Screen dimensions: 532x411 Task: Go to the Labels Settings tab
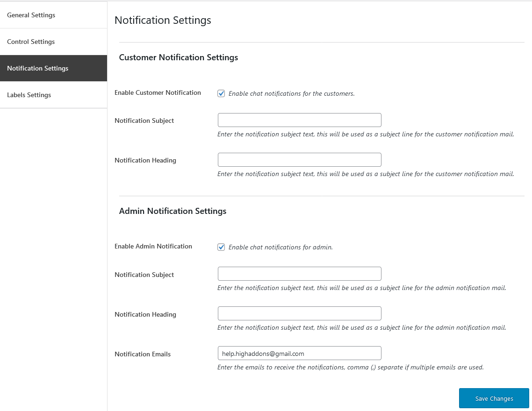[x=54, y=95]
